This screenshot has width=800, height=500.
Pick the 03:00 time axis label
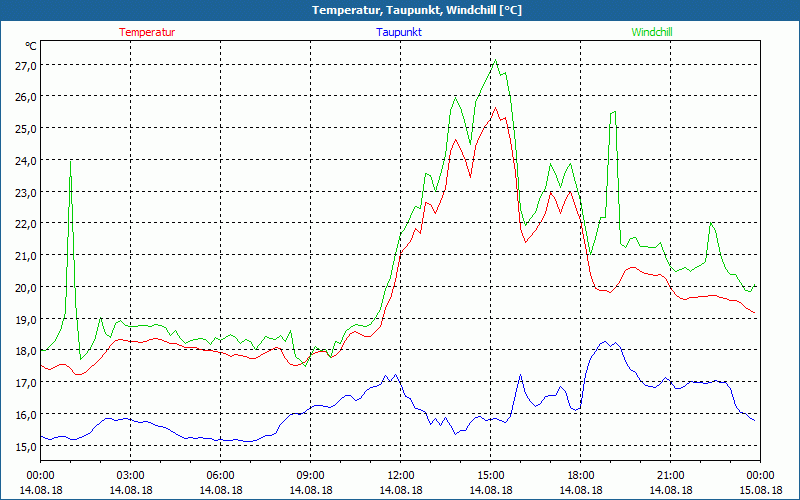(x=130, y=475)
